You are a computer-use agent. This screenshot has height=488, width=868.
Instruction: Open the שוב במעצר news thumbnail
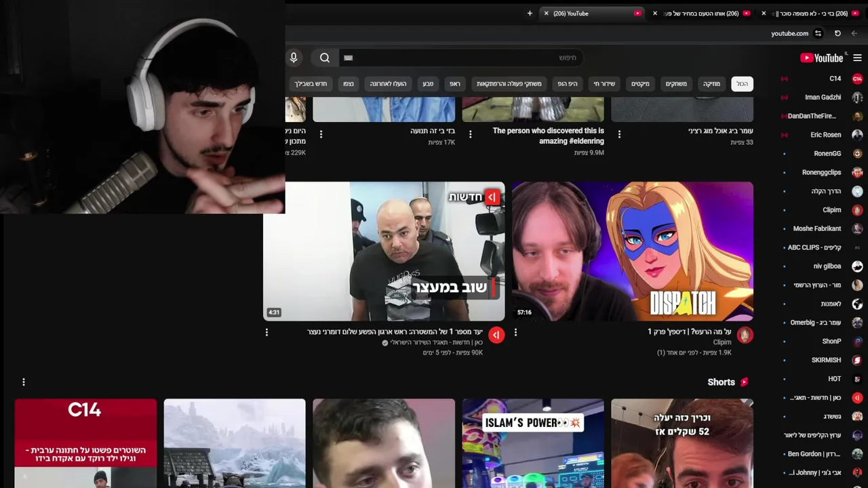(x=384, y=251)
